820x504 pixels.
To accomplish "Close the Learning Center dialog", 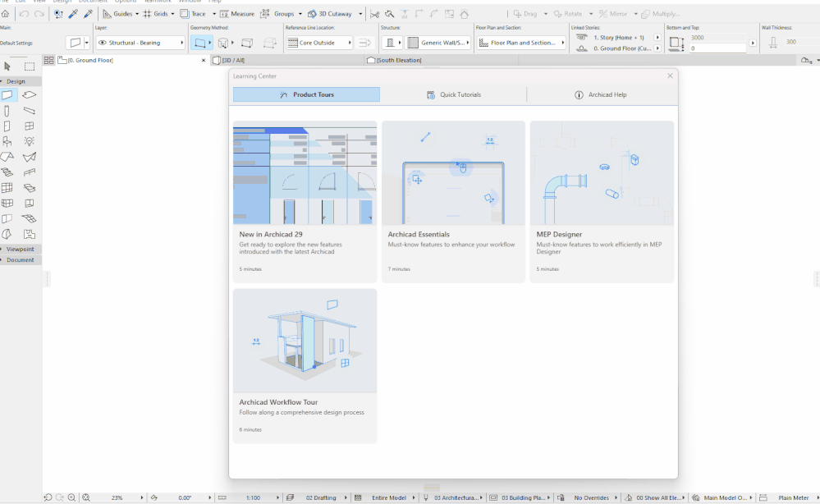I will tap(670, 76).
